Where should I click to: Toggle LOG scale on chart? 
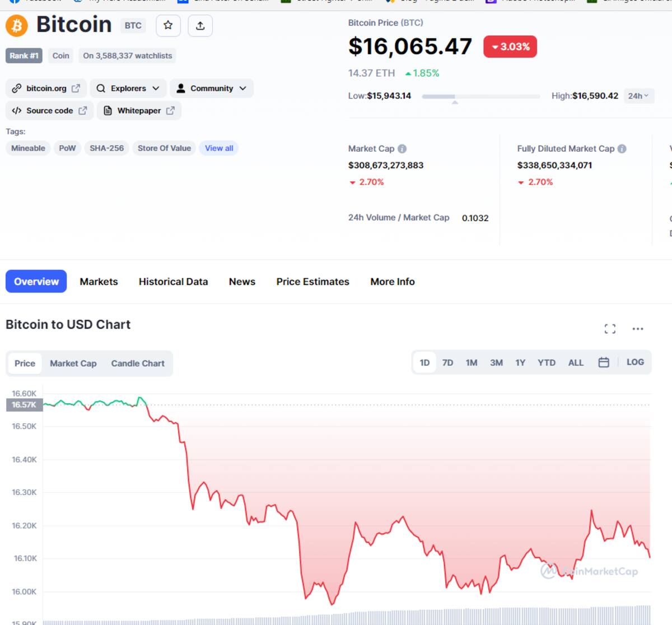(635, 362)
